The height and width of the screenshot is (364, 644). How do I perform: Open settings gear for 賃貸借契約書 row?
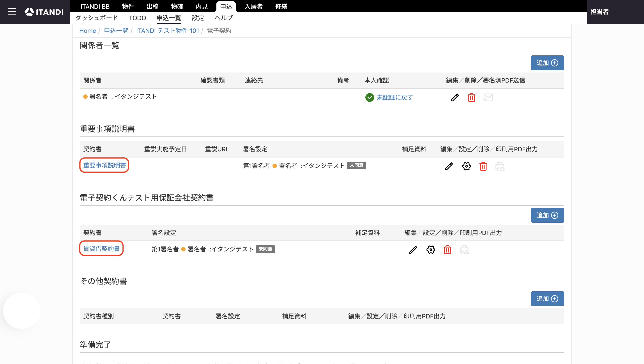[430, 250]
